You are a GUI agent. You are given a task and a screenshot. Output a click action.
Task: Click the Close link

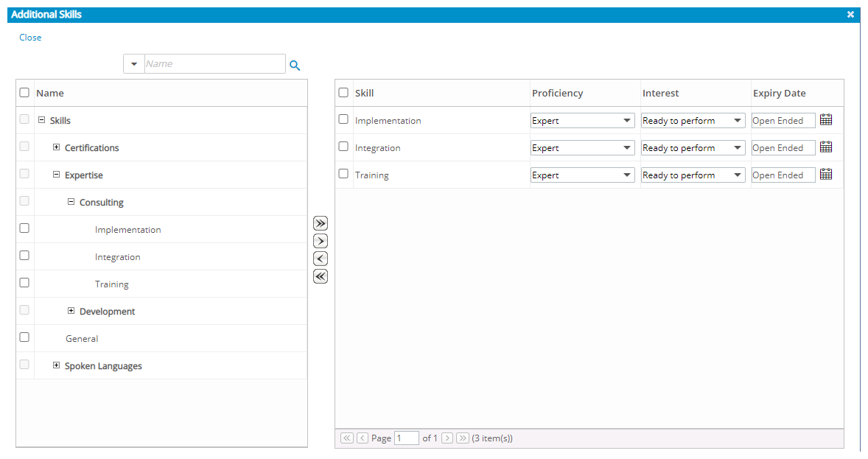pyautogui.click(x=30, y=37)
